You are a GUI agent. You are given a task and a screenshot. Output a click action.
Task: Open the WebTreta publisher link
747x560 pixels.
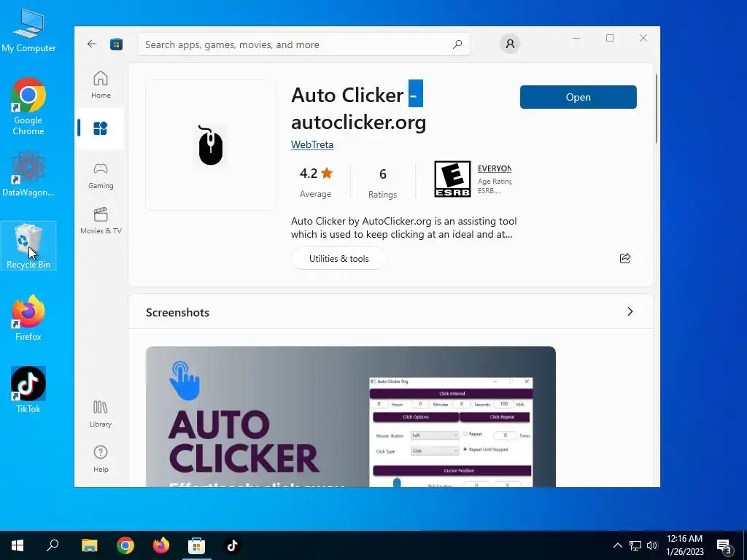pos(312,144)
